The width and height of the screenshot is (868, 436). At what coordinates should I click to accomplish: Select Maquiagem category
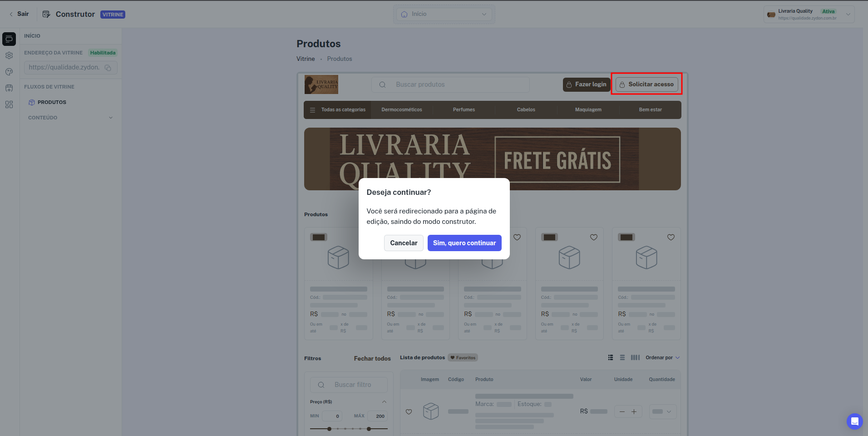pos(588,110)
